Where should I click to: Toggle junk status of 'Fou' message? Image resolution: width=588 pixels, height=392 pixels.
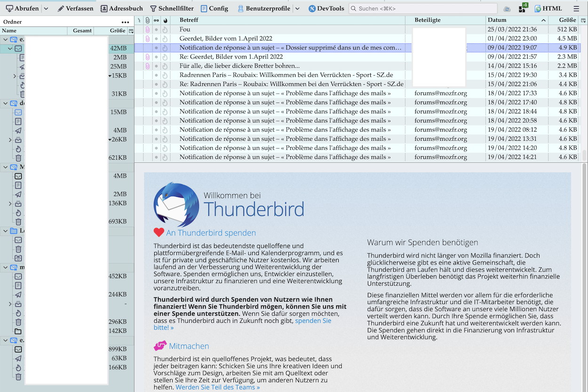pos(165,30)
